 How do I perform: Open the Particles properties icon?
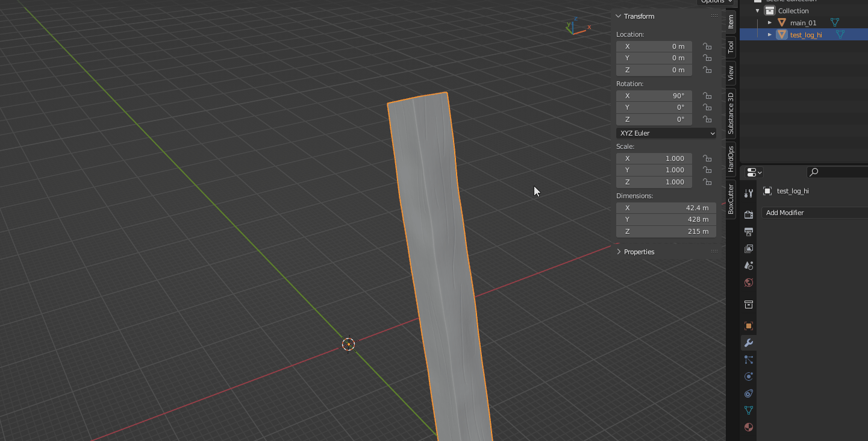(x=749, y=360)
